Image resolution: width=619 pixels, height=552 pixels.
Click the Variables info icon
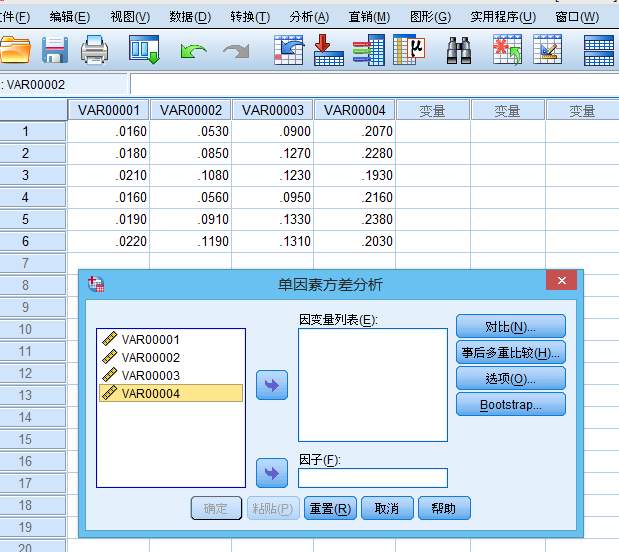click(369, 50)
